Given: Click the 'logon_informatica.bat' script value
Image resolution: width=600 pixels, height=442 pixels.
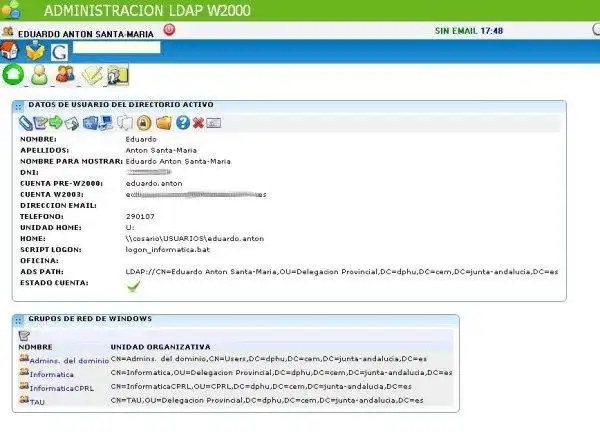Looking at the screenshot, I should pyautogui.click(x=168, y=250).
